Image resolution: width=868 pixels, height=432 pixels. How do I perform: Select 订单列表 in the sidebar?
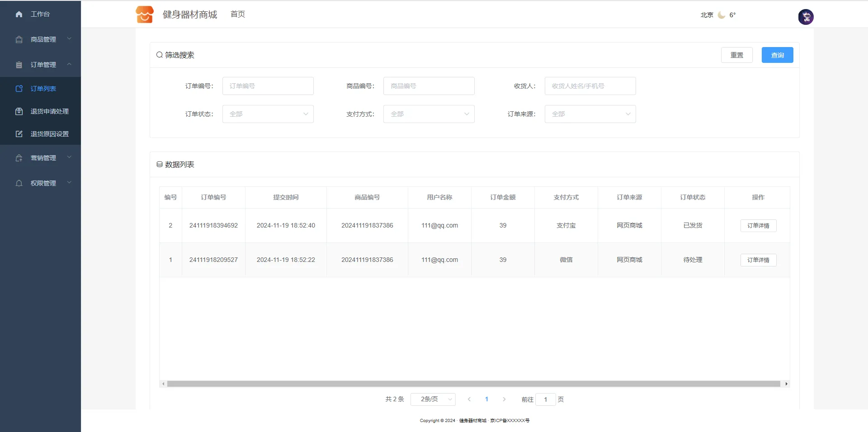(43, 89)
